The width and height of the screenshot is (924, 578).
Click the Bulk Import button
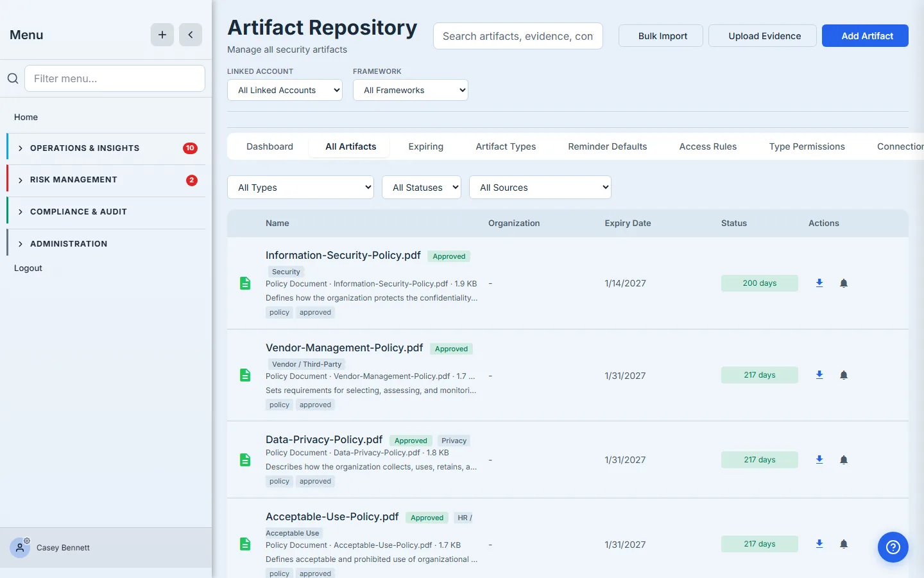661,36
